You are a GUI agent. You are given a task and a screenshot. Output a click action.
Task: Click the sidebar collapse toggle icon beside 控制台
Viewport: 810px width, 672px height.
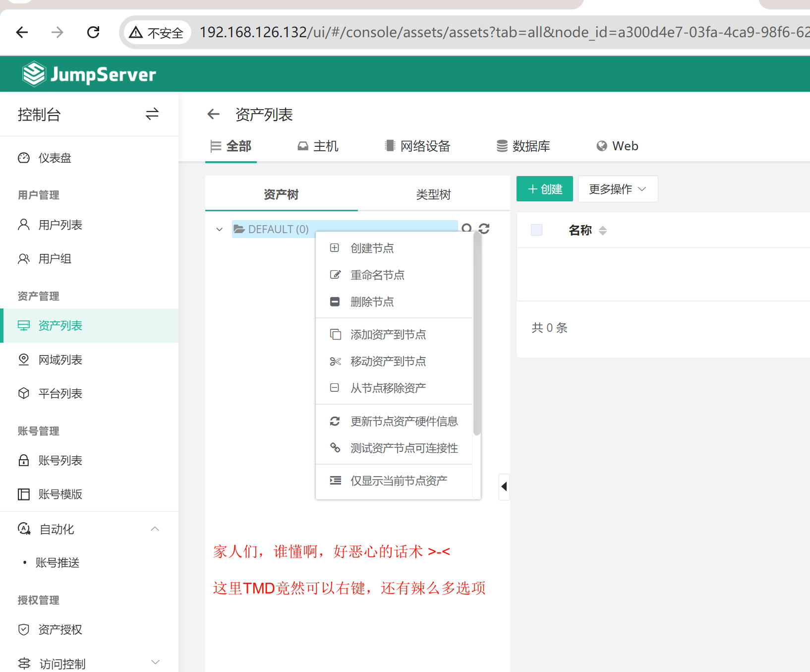(152, 115)
